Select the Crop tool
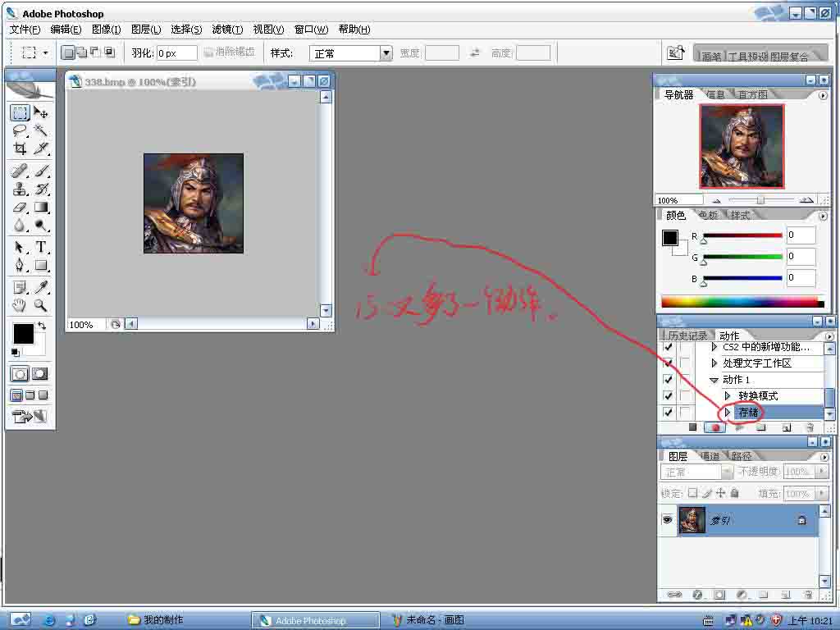The width and height of the screenshot is (840, 630). (x=20, y=149)
